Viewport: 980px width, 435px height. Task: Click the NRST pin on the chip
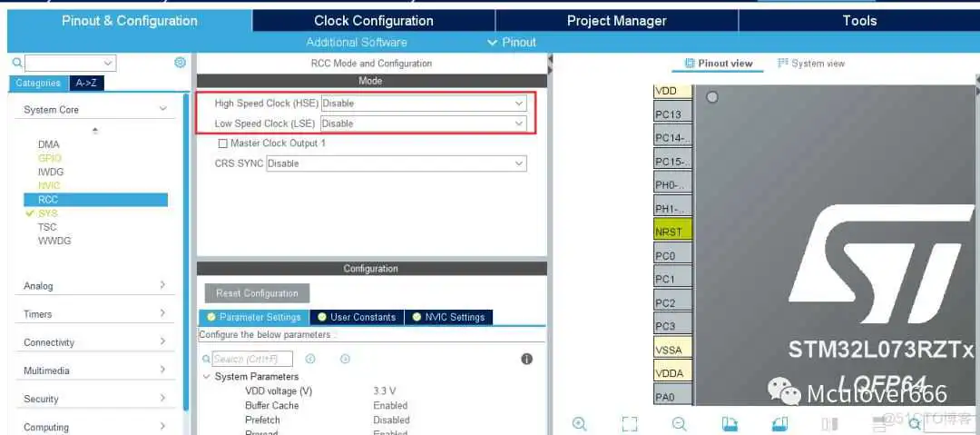click(671, 232)
